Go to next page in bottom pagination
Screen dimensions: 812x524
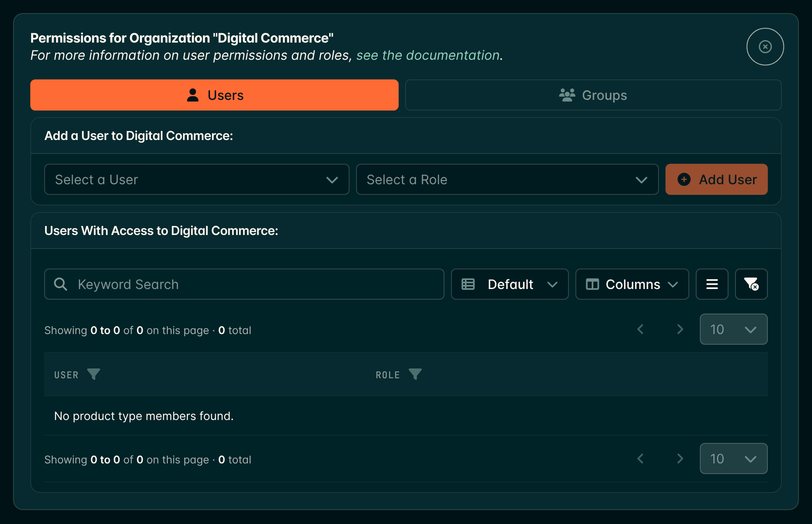tap(680, 458)
